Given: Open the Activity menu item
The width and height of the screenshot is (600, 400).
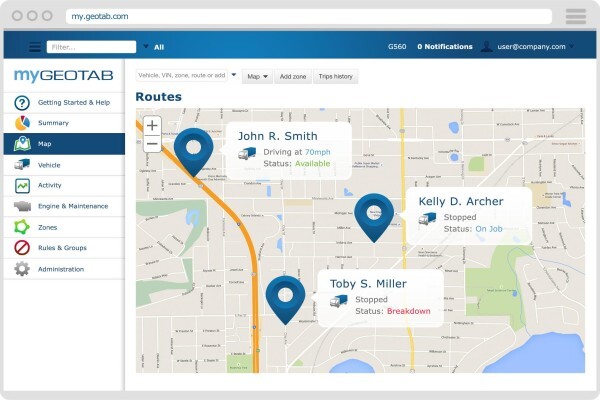Looking at the screenshot, I should [64, 186].
